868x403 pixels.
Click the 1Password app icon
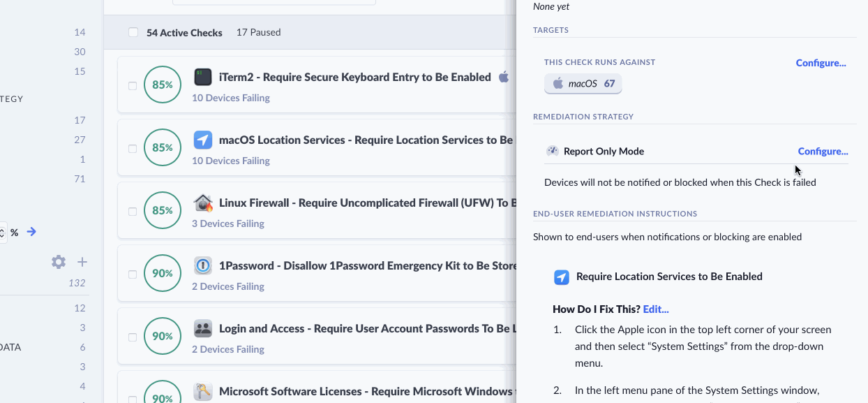point(202,266)
